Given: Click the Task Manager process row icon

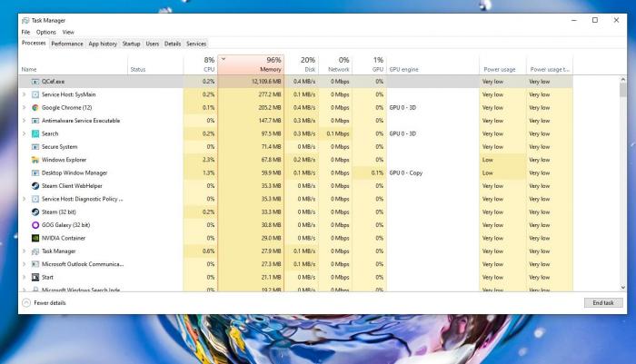Looking at the screenshot, I should coord(35,251).
